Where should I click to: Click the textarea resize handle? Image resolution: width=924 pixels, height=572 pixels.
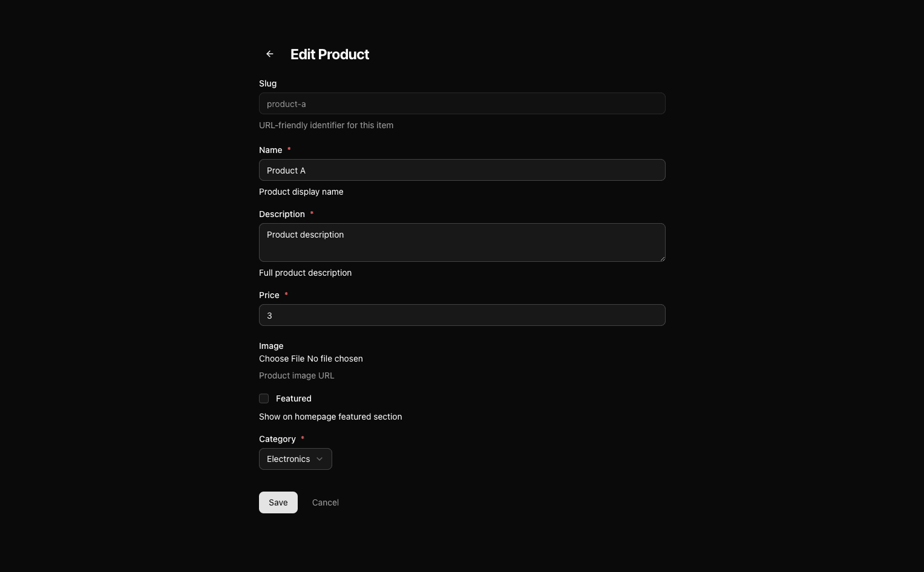[x=662, y=259]
